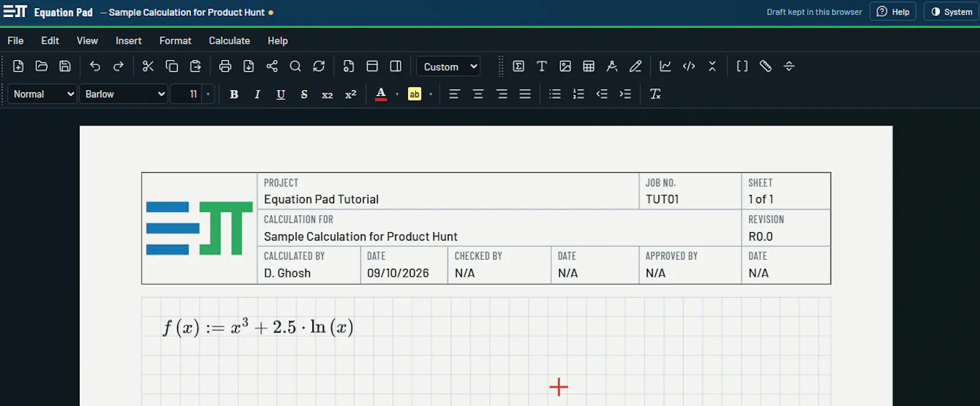Viewport: 980px width, 406px height.
Task: Toggle underline formatting
Action: point(281,94)
